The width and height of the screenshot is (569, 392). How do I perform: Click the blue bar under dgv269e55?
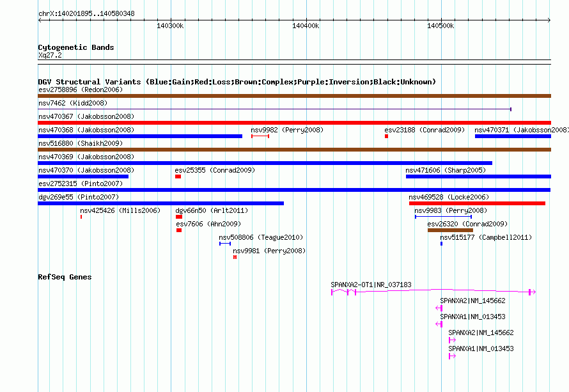tap(160, 203)
